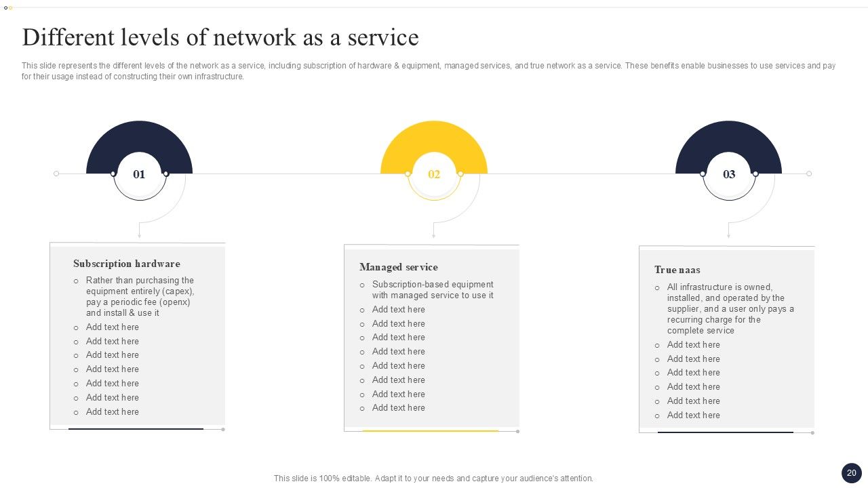Select the "Managed service" heading
The width and height of the screenshot is (868, 488).
[x=399, y=267]
